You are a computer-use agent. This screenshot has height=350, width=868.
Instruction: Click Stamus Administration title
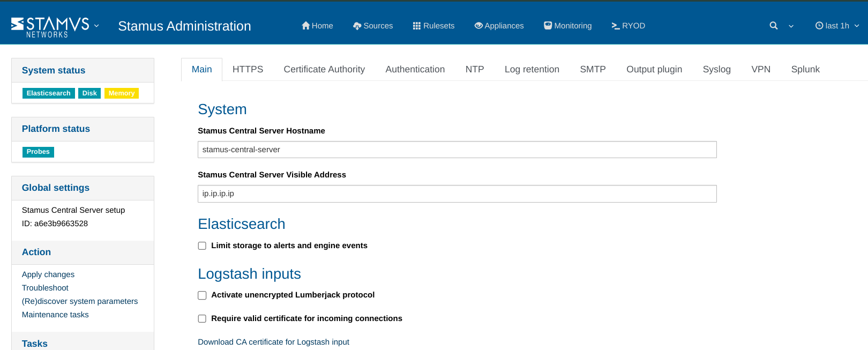[x=184, y=26]
